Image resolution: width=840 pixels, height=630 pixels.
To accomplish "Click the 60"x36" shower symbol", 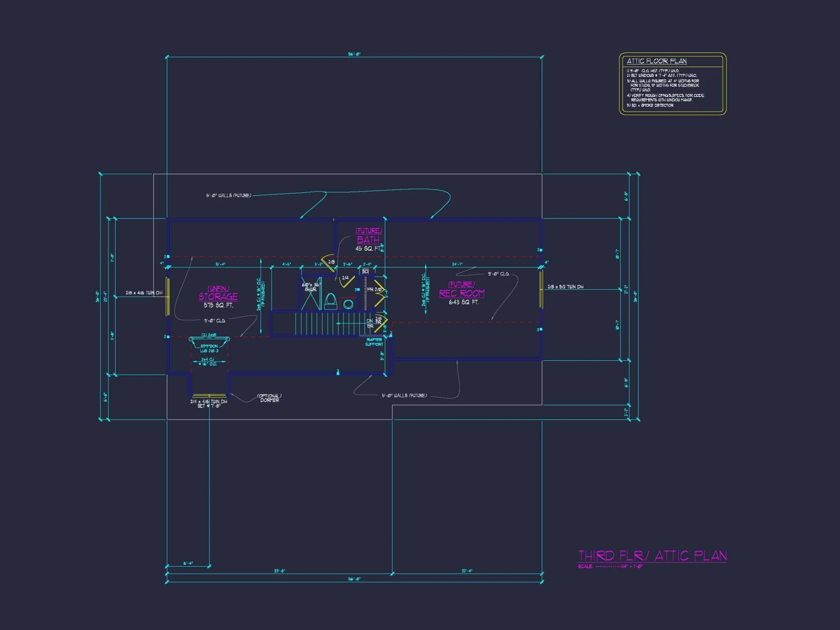I will [x=310, y=294].
